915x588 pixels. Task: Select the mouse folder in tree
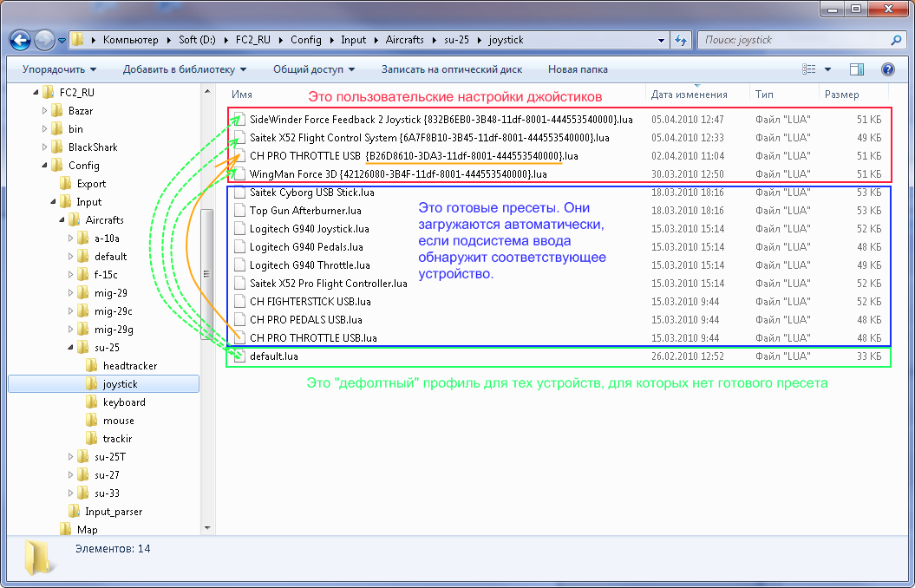[x=119, y=421]
